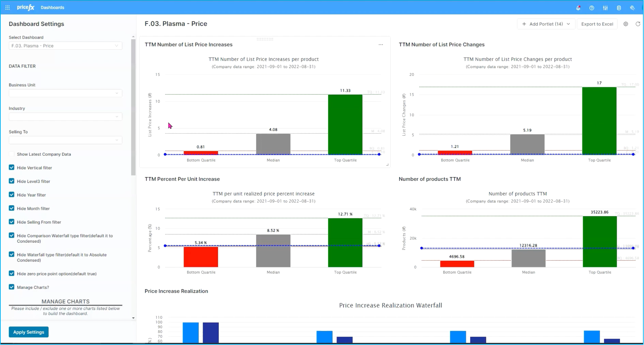Click the 'Price Increase Realization' portlet title
The height and width of the screenshot is (345, 644).
click(176, 291)
